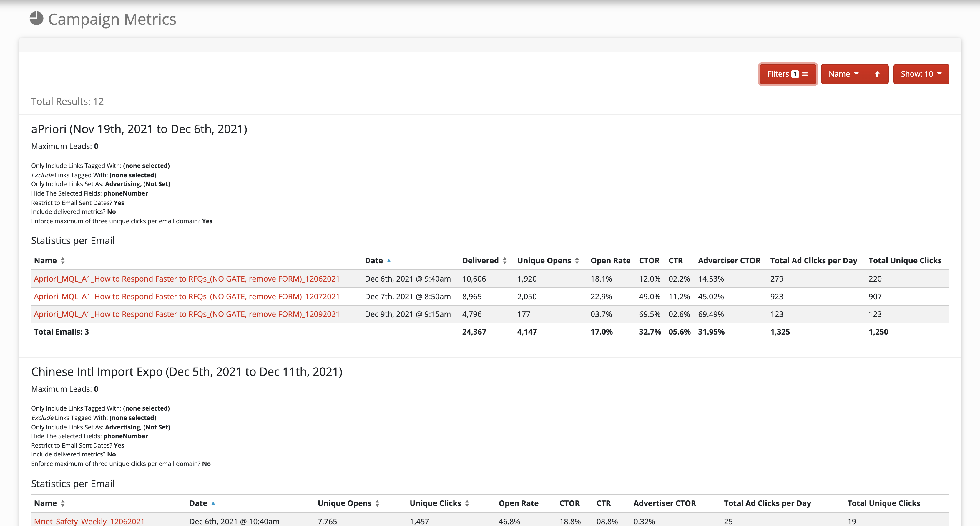This screenshot has height=526, width=980.
Task: Click the filter count badge on Filters
Action: [795, 74]
